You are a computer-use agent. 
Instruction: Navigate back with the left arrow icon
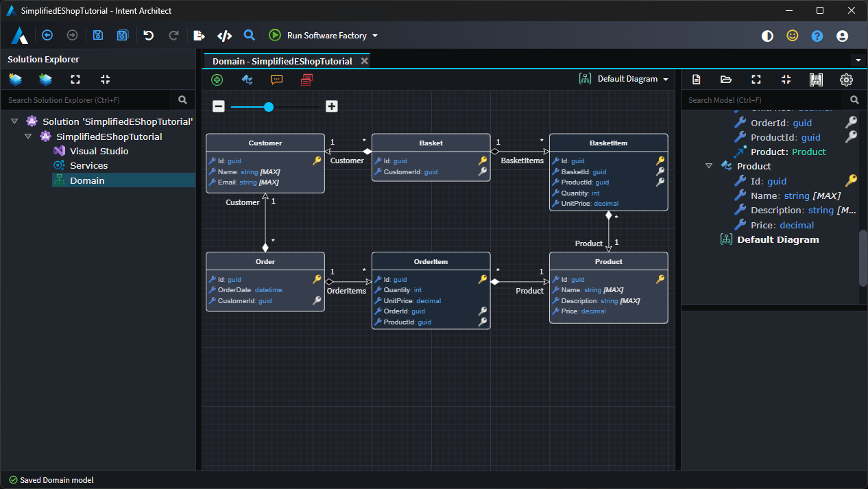[x=47, y=36]
